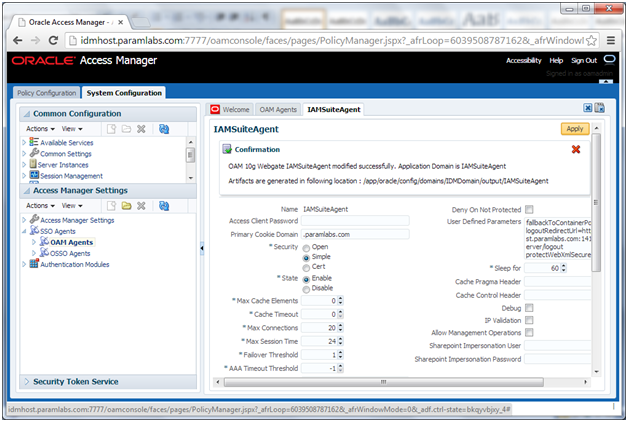The image size is (628, 422).
Task: Open Actions dropdown in Common Configuration
Action: 40,129
